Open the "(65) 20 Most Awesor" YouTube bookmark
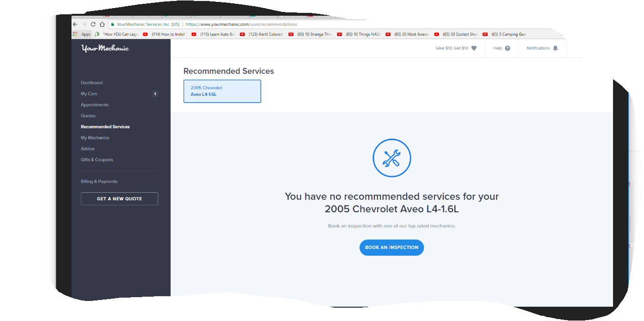The image size is (644, 321). tap(408, 34)
